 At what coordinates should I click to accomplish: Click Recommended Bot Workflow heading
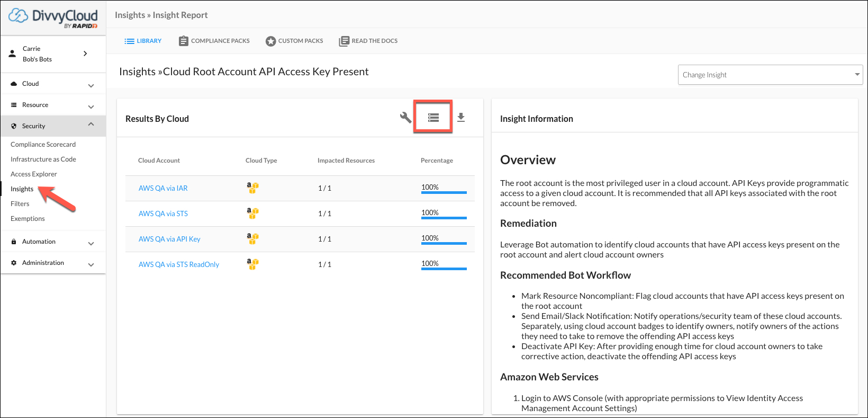pos(565,275)
